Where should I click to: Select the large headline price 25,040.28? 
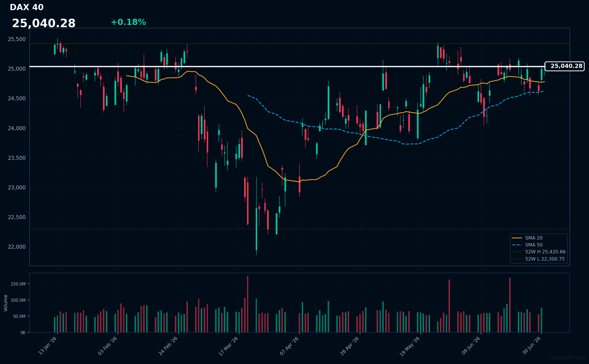[x=44, y=23]
